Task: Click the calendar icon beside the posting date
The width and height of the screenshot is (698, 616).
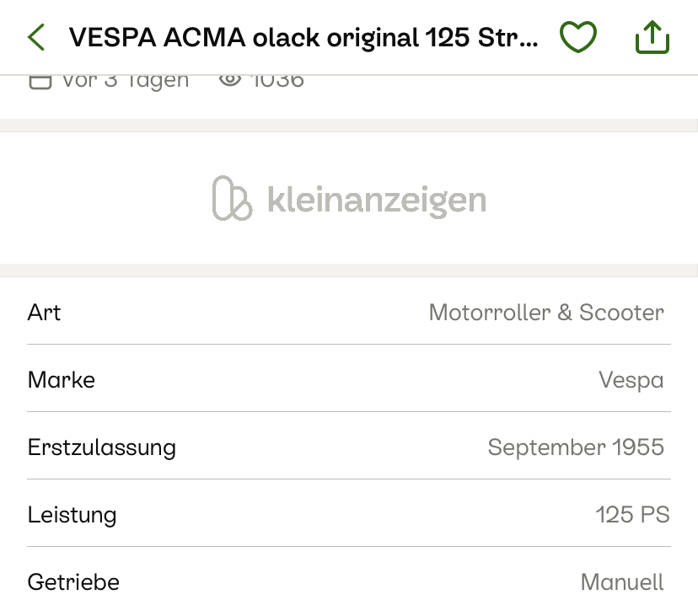Action: pyautogui.click(x=40, y=81)
